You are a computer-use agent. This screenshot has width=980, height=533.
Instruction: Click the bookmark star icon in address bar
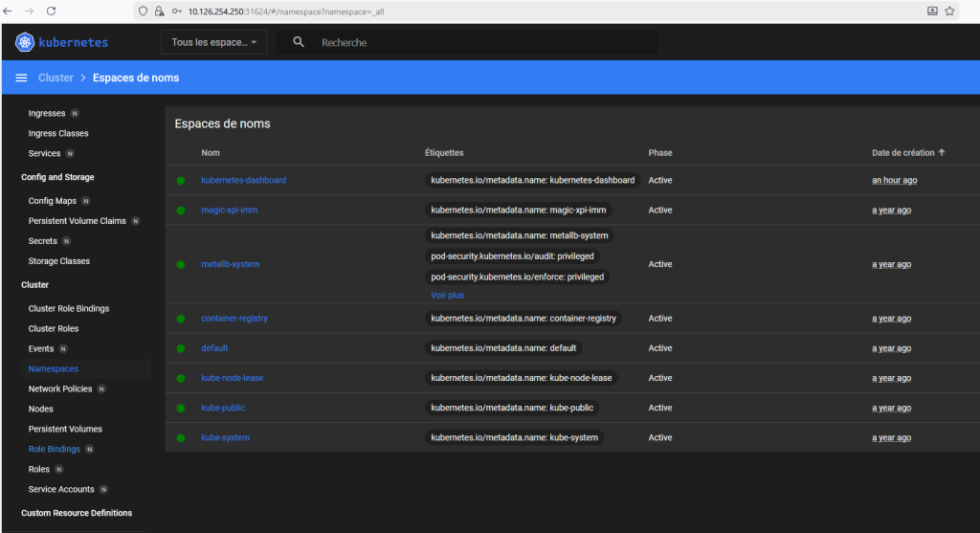click(x=949, y=11)
